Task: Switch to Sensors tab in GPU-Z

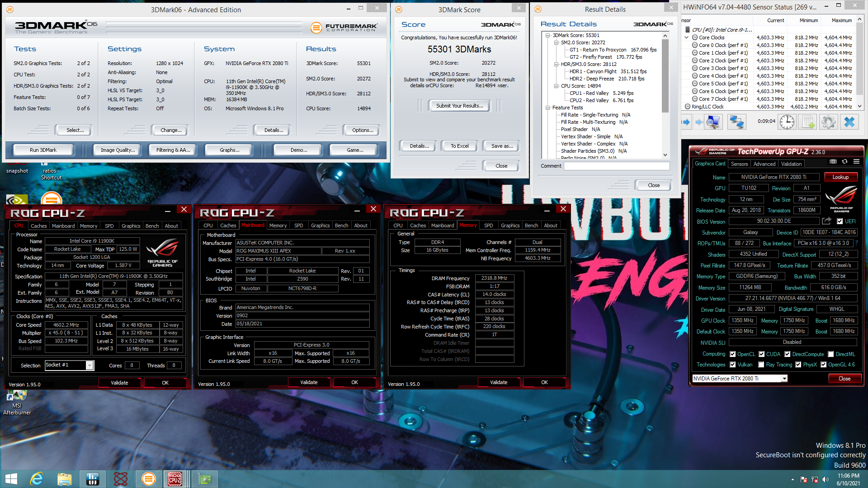Action: tap(739, 164)
